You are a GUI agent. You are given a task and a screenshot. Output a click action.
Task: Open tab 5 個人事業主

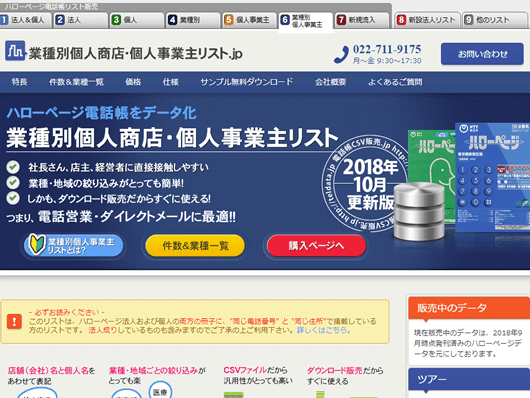click(x=250, y=20)
